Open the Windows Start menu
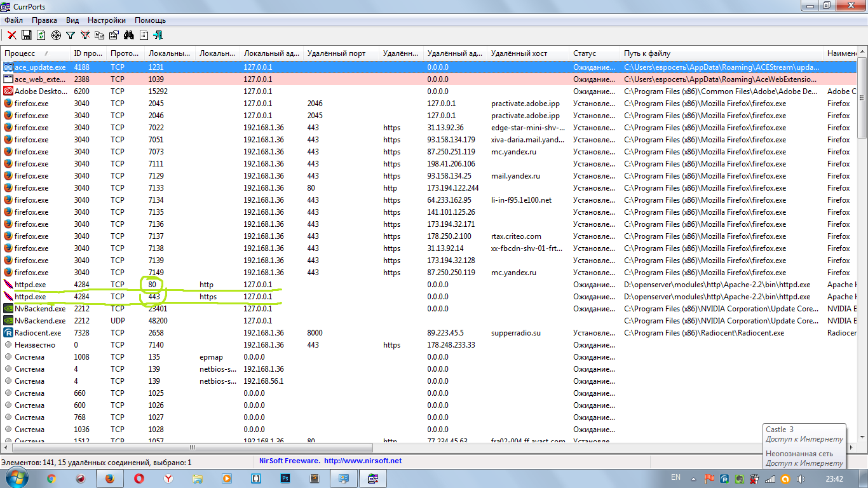Image resolution: width=868 pixels, height=488 pixels. [x=17, y=478]
